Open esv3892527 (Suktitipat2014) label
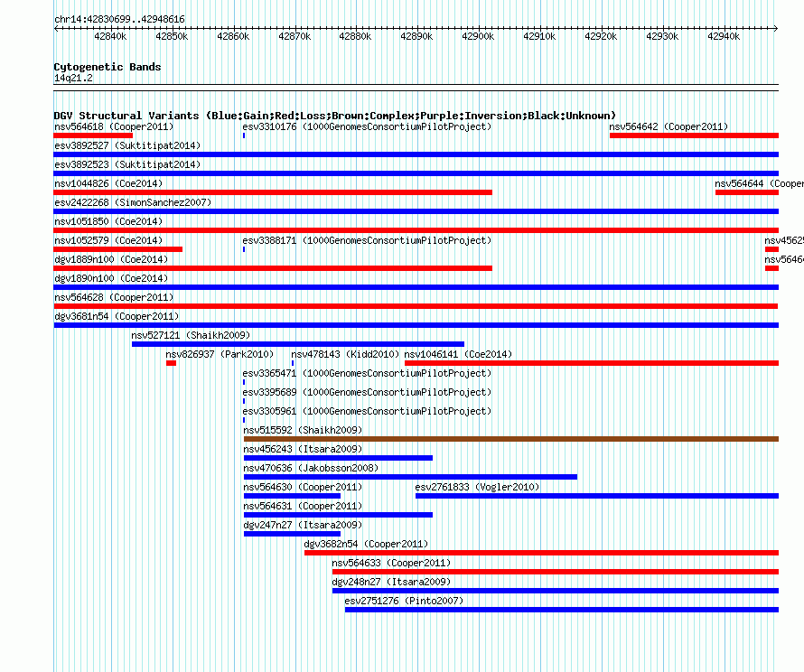This screenshot has width=804, height=672. [127, 145]
